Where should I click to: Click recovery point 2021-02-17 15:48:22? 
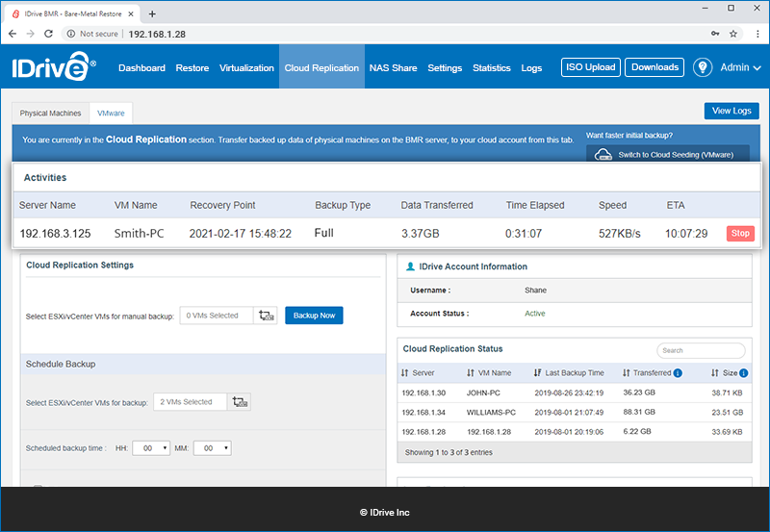tap(240, 234)
